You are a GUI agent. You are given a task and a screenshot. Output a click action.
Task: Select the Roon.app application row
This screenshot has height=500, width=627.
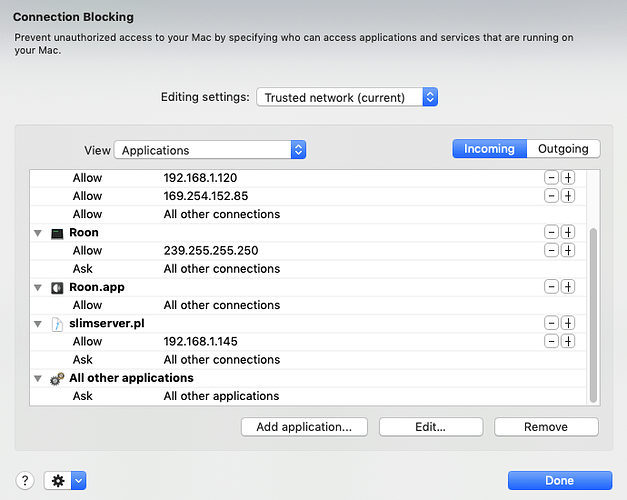pyautogui.click(x=308, y=287)
